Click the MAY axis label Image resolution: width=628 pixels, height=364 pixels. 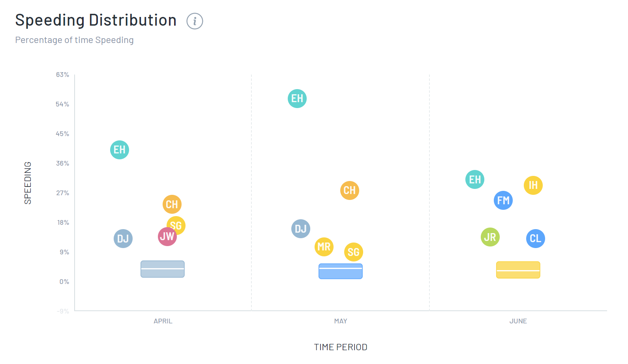[341, 321]
